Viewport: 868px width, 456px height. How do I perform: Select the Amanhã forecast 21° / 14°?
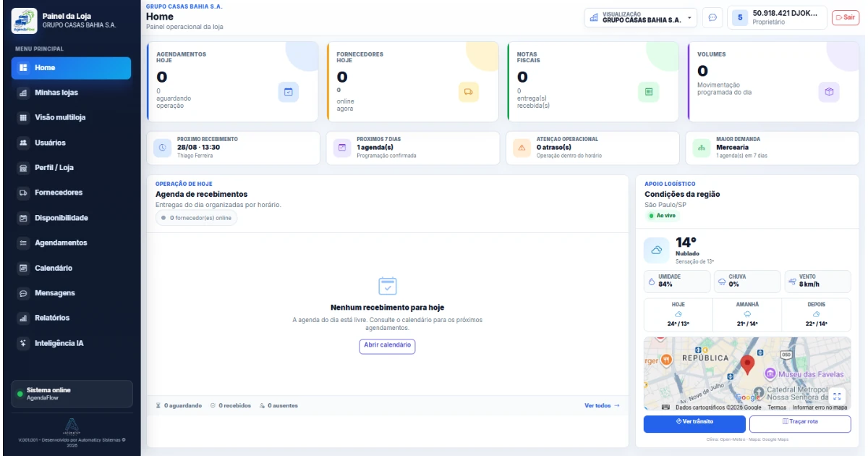[747, 315]
